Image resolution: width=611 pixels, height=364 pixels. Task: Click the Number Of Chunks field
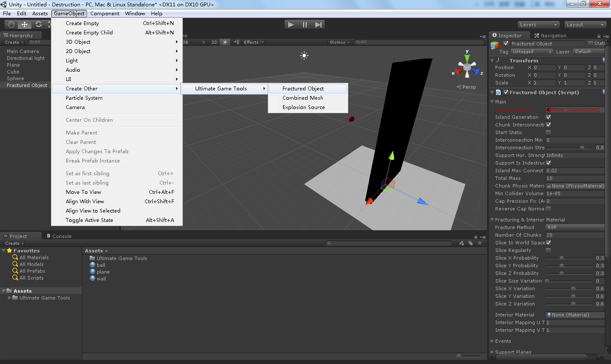tap(575, 235)
